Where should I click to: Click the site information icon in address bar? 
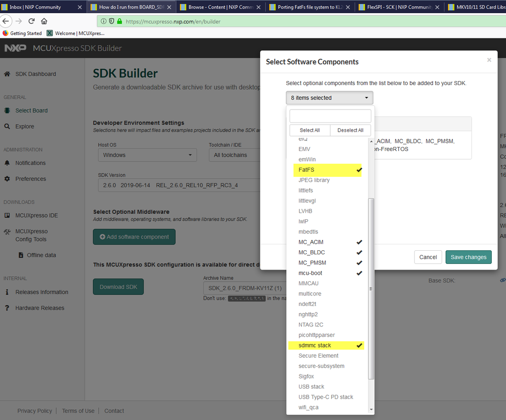tap(103, 21)
